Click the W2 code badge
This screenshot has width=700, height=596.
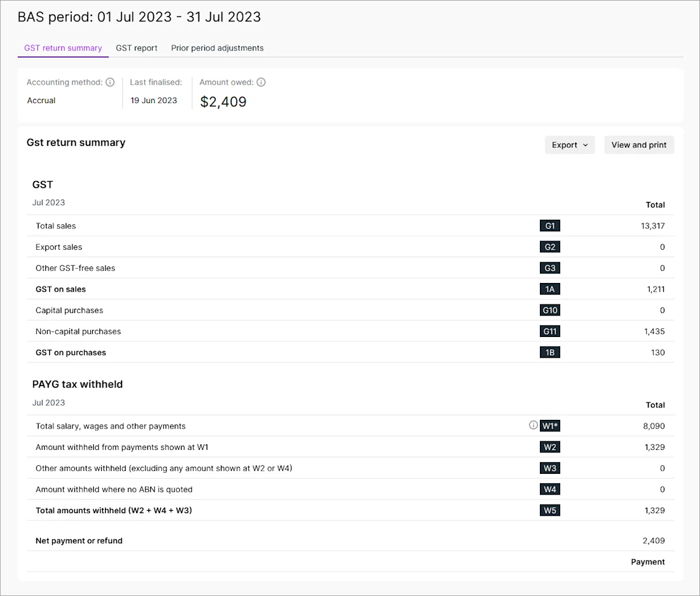click(x=550, y=447)
